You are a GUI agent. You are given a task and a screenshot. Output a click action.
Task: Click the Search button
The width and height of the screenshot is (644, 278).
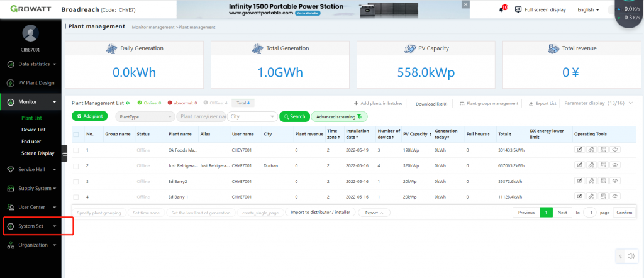pyautogui.click(x=293, y=116)
